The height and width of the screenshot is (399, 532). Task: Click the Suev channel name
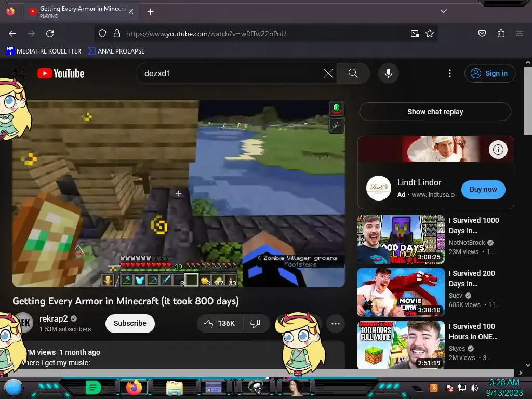[x=455, y=295]
